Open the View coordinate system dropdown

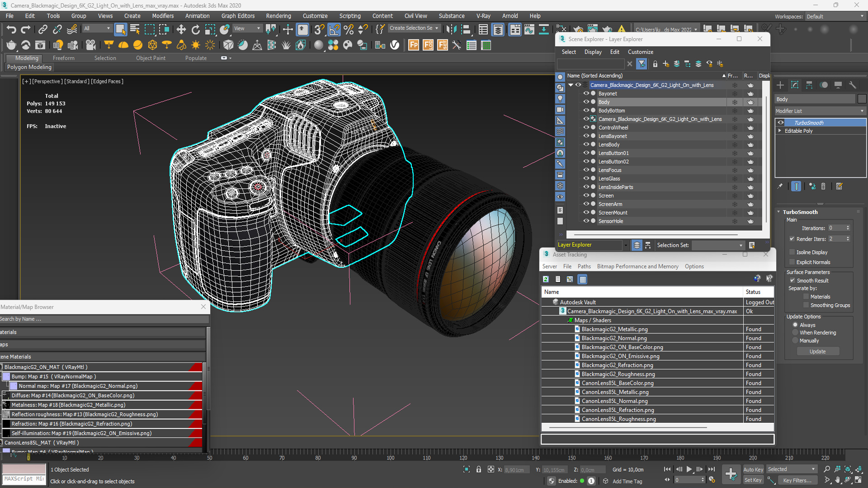click(x=247, y=28)
